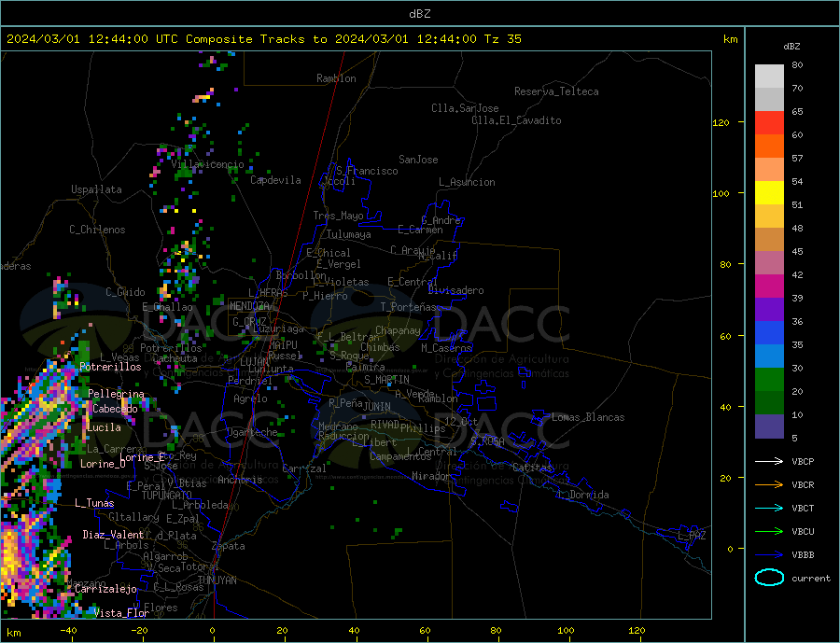Select the slate swatch between 10 and 5

[x=769, y=426]
